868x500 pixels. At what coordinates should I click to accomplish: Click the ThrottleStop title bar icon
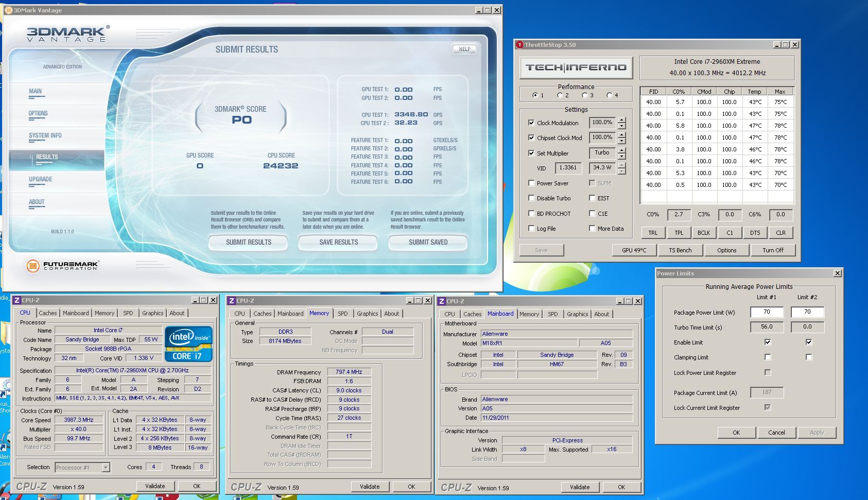pos(519,45)
